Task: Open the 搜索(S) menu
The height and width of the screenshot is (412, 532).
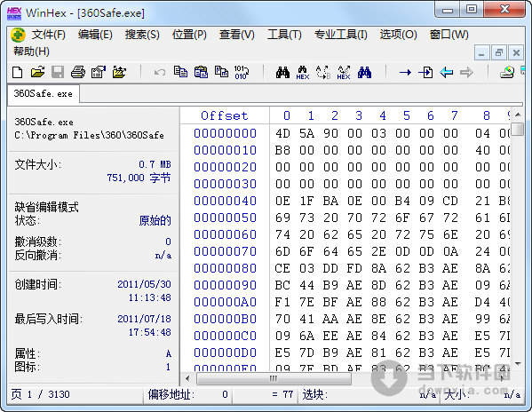Action: [142, 35]
